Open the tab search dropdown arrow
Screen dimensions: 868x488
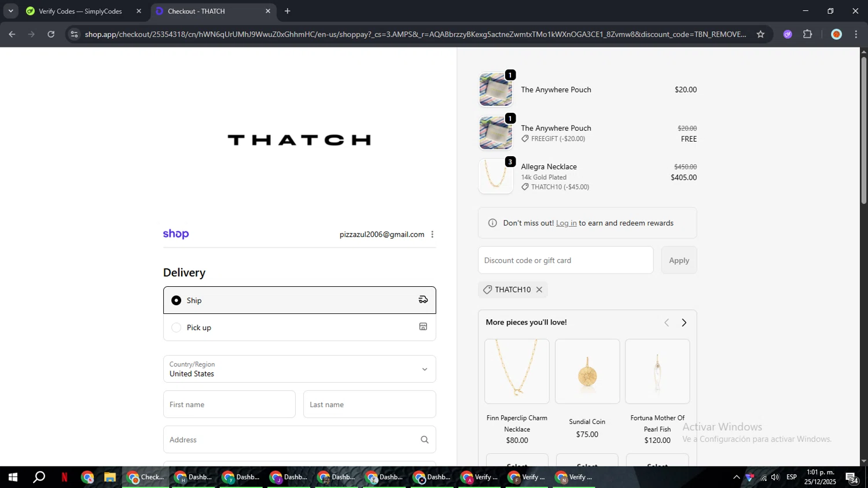coord(10,11)
